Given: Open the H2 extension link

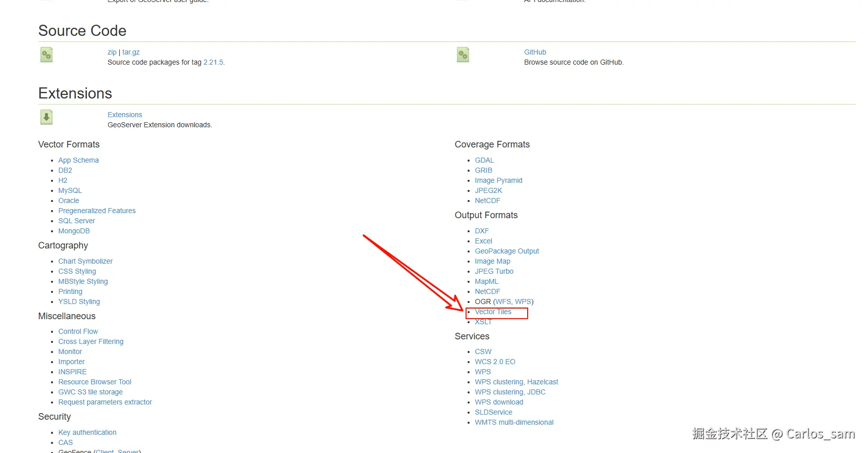Looking at the screenshot, I should [x=63, y=180].
